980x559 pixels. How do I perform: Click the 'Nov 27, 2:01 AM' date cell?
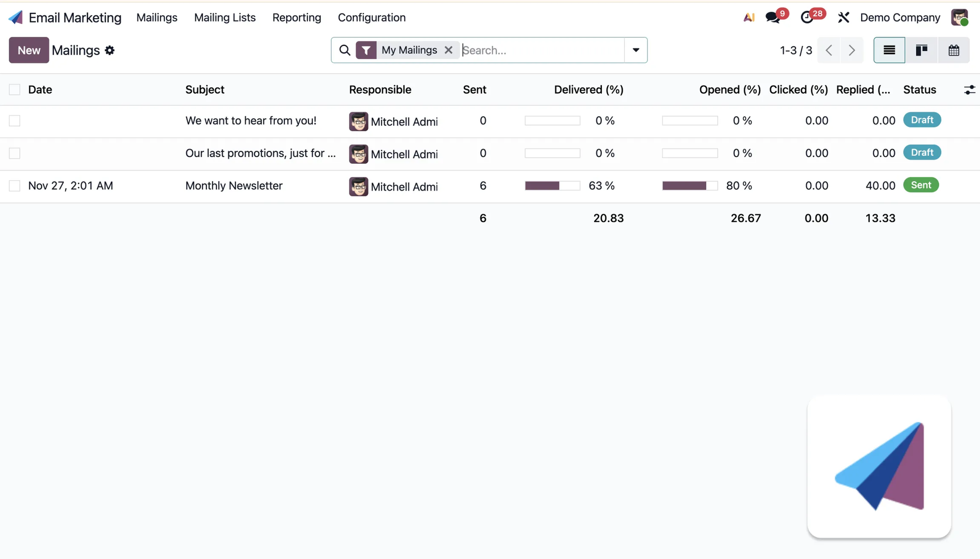pos(70,186)
